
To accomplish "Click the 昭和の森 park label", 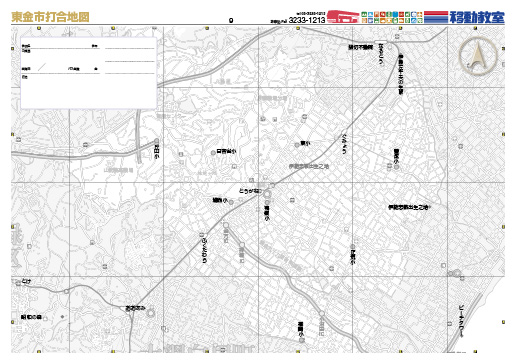I will tap(31, 317).
